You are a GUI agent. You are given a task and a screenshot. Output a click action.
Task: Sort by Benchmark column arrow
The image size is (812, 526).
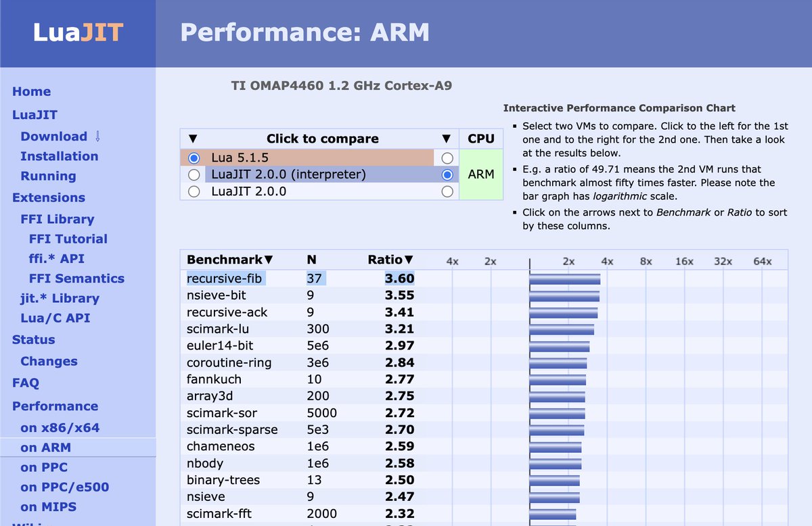click(269, 260)
